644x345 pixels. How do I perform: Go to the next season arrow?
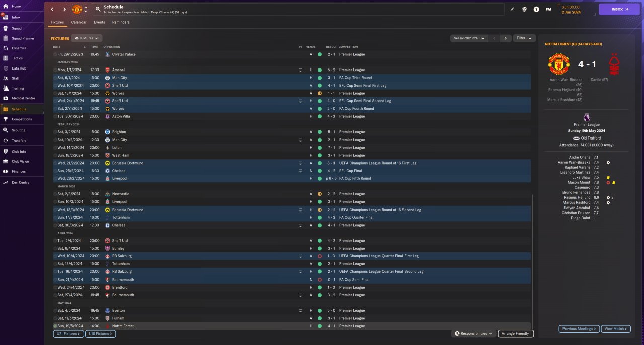(x=506, y=38)
